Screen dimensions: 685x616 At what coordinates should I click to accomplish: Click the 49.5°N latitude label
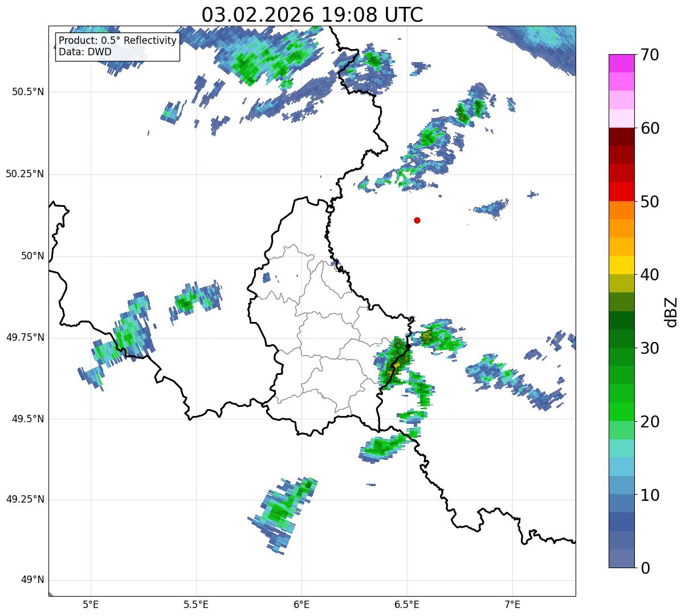(x=28, y=419)
